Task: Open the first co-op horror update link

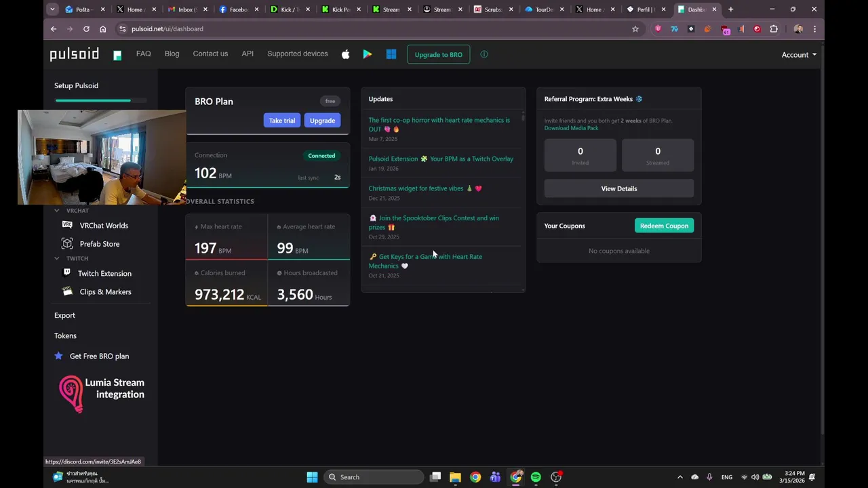Action: [439, 125]
